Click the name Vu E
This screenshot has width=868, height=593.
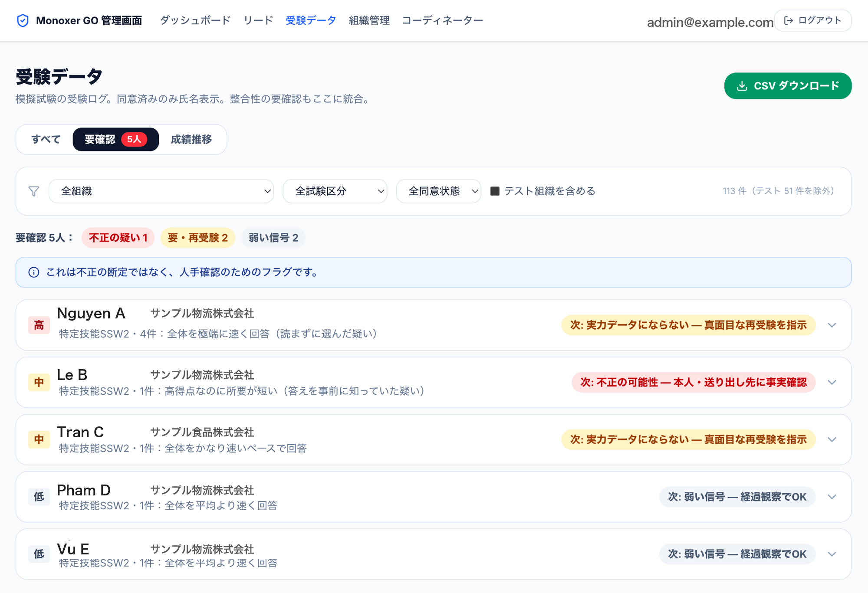(x=73, y=549)
